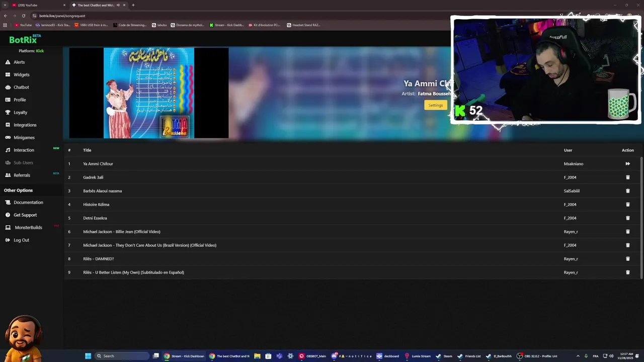Image resolution: width=644 pixels, height=362 pixels.
Task: Open Stream - Kick Dashboard bookmark
Action: pyautogui.click(x=227, y=25)
